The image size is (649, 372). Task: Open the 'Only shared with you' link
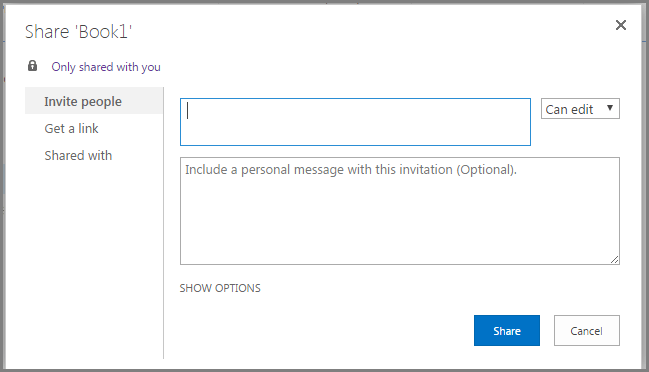(x=106, y=67)
